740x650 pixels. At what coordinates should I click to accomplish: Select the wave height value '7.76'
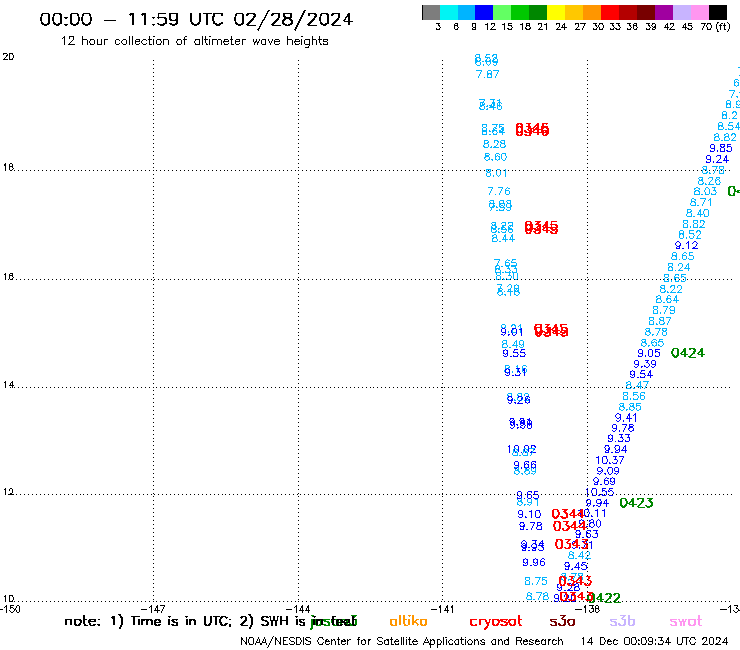499,191
